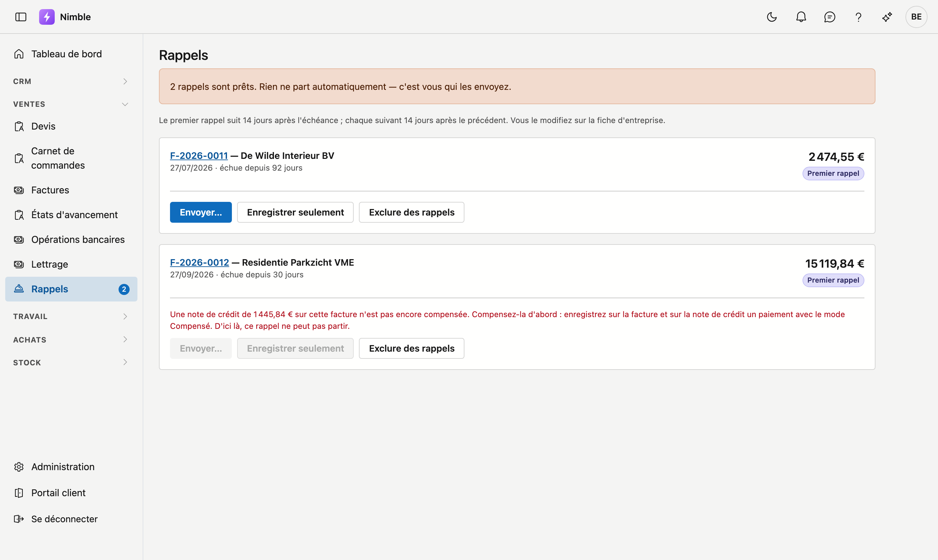
Task: Click the amount 2 474,55 €
Action: [836, 157]
